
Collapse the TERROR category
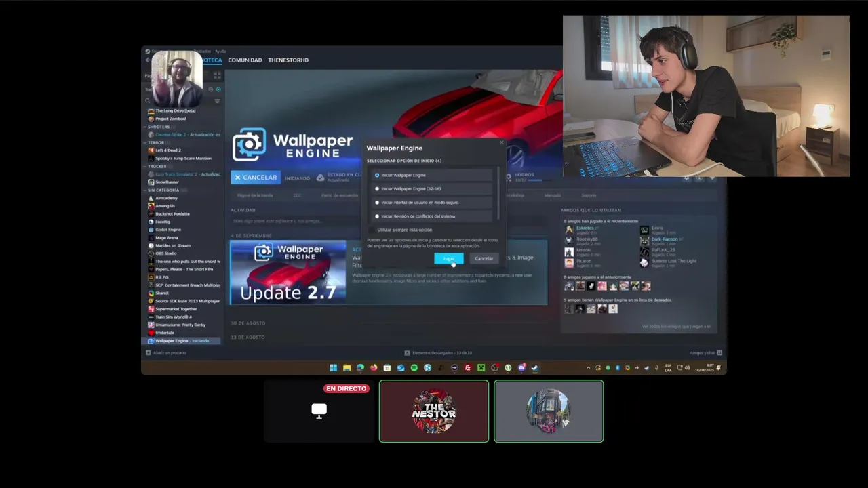tap(145, 142)
